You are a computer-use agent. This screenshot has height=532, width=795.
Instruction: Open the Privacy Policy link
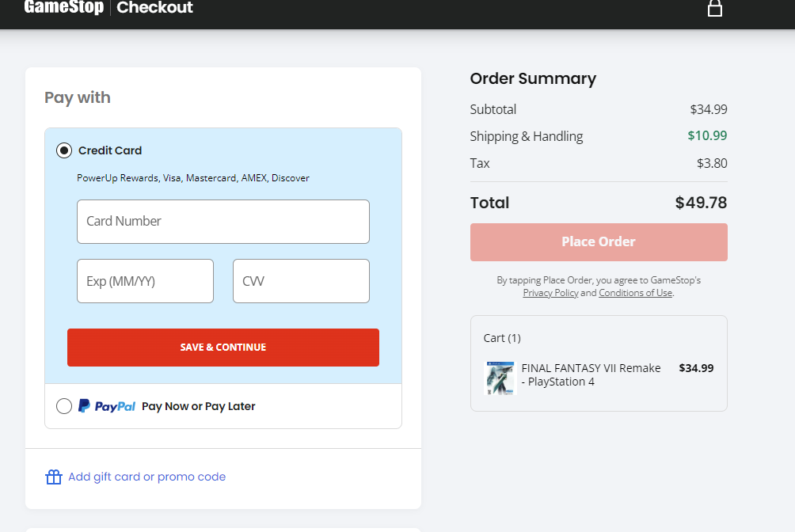click(x=550, y=293)
